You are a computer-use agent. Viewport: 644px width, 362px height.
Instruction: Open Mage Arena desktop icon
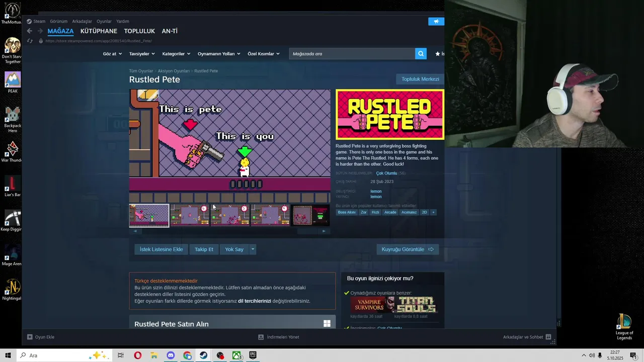[x=12, y=255]
